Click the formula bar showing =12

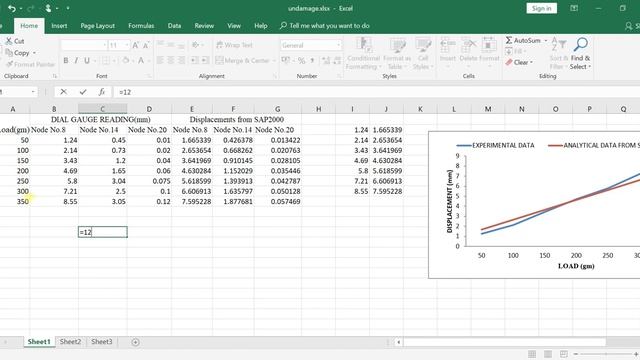click(x=376, y=92)
